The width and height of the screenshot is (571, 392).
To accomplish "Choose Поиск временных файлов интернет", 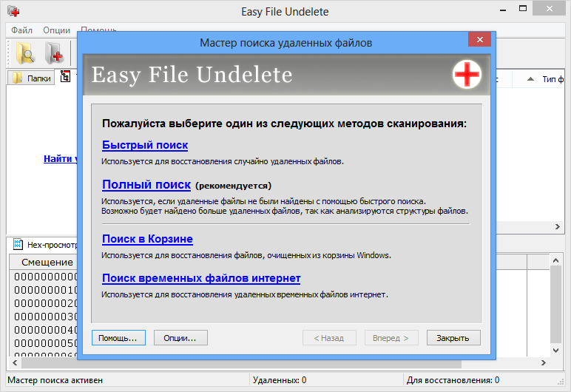I will pyautogui.click(x=201, y=278).
